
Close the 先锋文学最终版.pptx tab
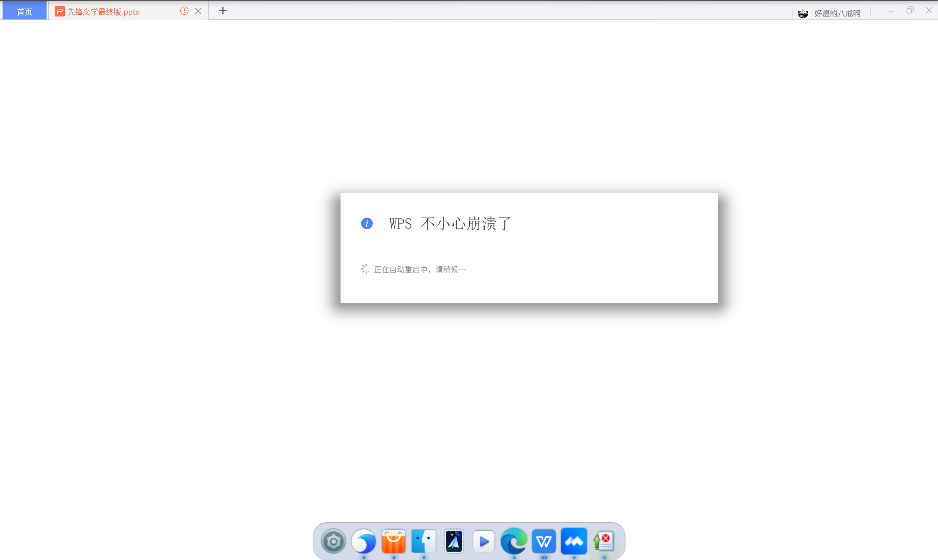point(198,11)
